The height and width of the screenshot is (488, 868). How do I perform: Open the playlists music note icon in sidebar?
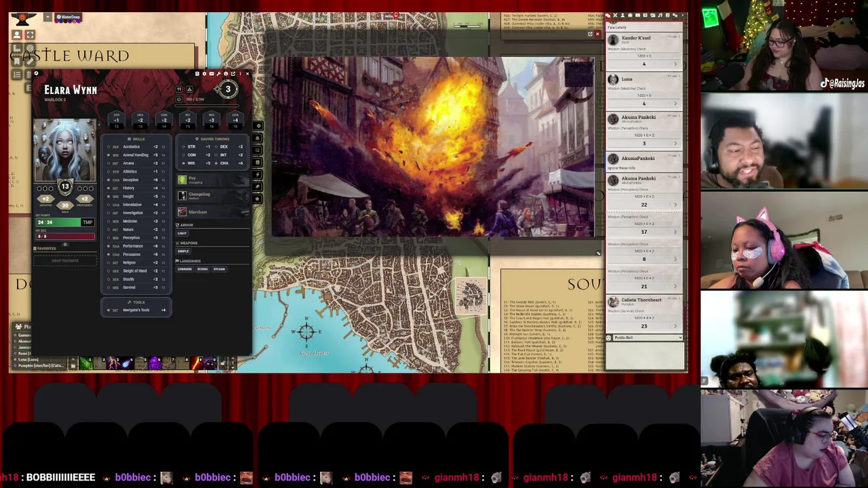pos(660,15)
